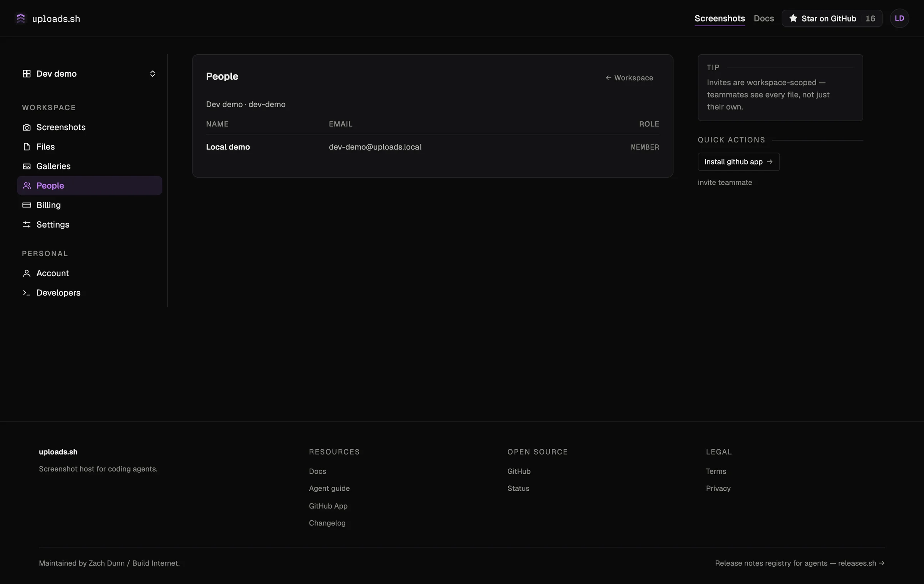
Task: Open Billing in the sidebar
Action: [89, 205]
